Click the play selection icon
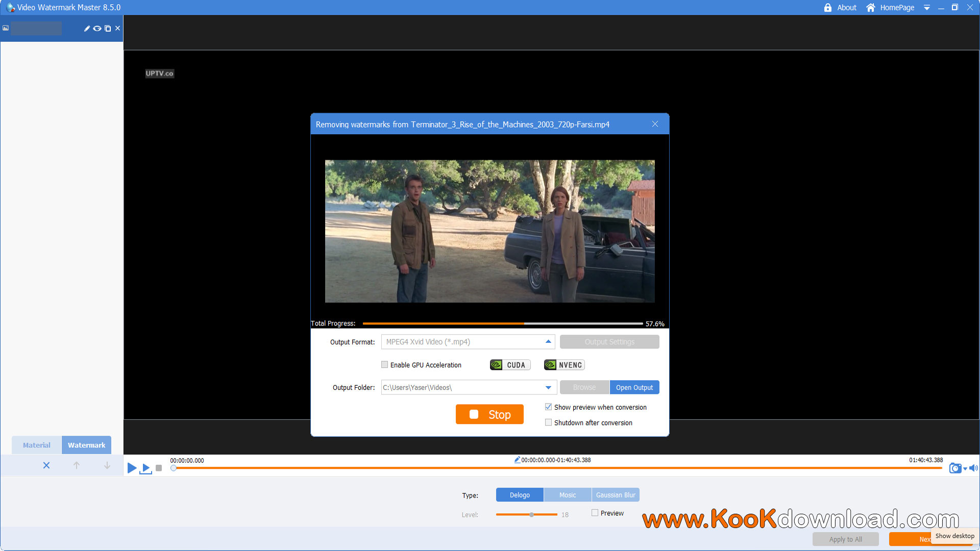The width and height of the screenshot is (980, 551). [146, 468]
